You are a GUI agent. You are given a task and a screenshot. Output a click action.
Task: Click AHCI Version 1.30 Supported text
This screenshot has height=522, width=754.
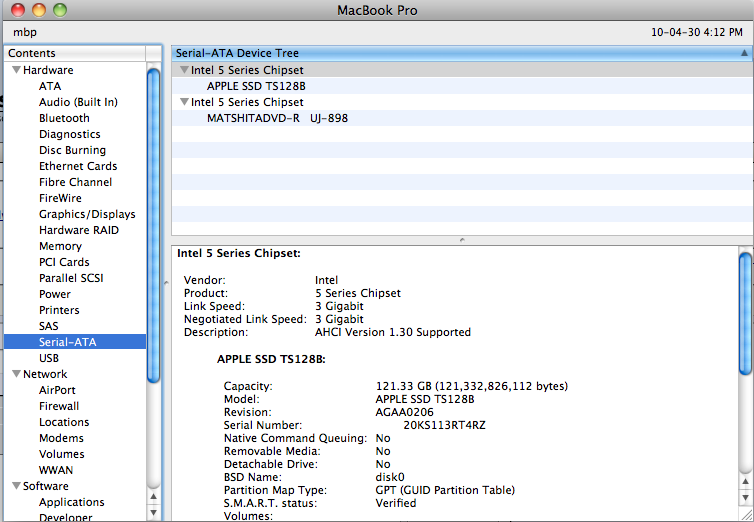393,332
